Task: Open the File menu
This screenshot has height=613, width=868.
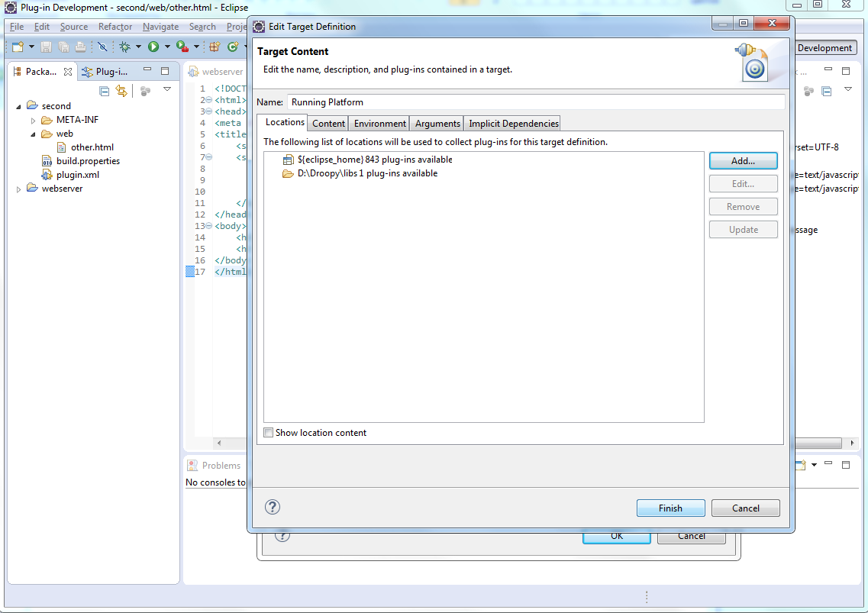Action: (x=17, y=27)
